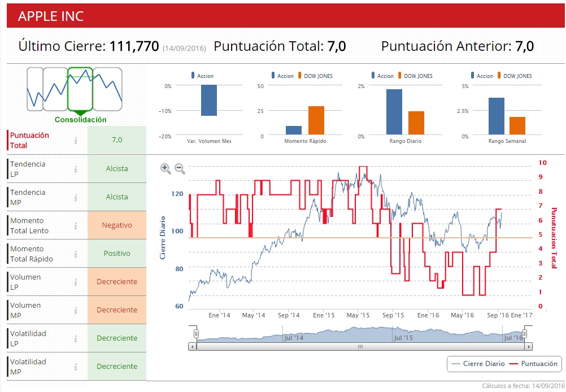566x392 pixels.
Task: Click the Puntuación Anterior: 7,0 text
Action: [x=458, y=46]
